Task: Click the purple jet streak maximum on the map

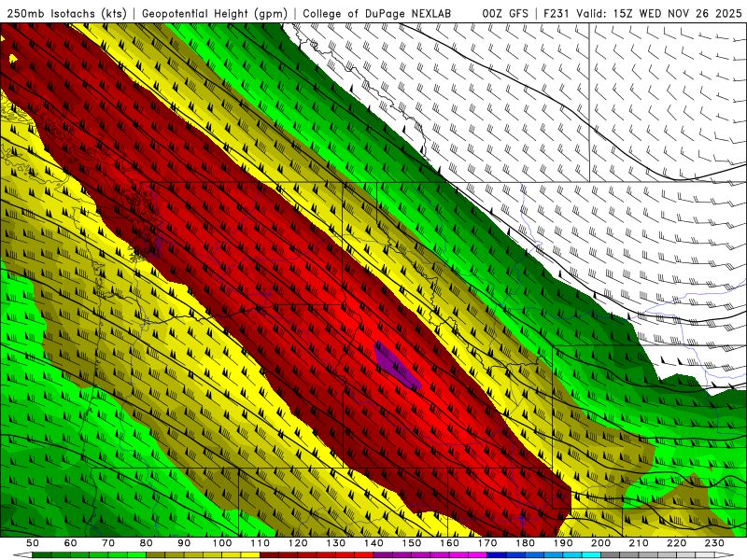Action: click(x=395, y=366)
